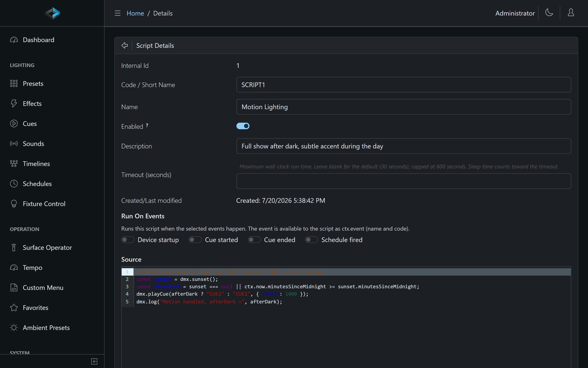This screenshot has height=368, width=588.
Task: Click line number 5 in the editor gutter
Action: pos(127,302)
